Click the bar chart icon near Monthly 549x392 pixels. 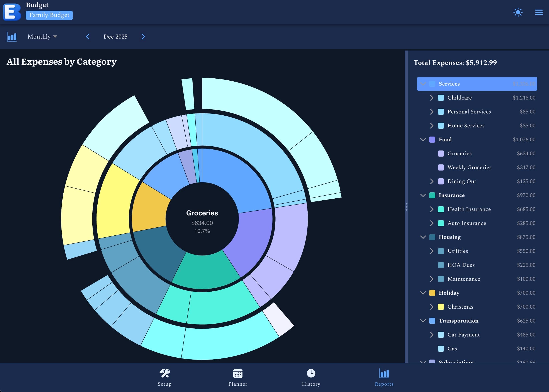coord(11,37)
